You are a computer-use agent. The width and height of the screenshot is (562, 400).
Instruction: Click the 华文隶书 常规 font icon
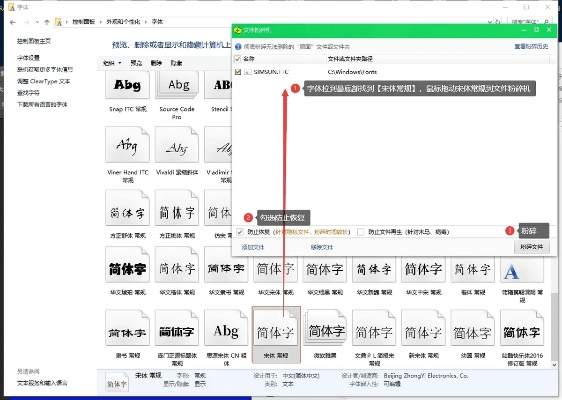(x=226, y=266)
